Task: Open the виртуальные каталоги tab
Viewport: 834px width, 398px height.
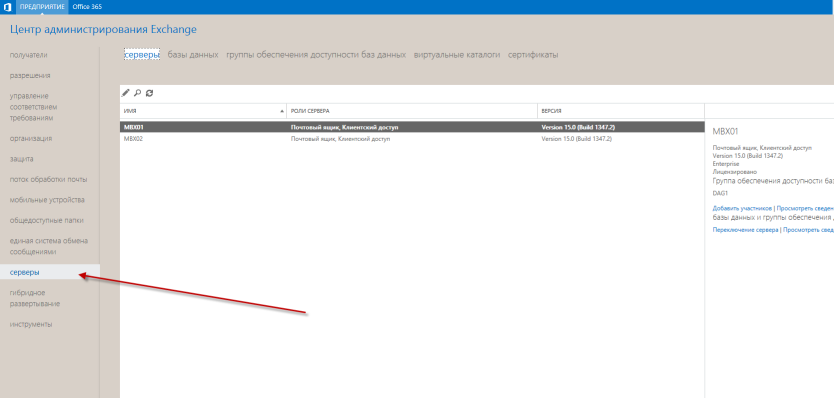Action: coord(457,55)
